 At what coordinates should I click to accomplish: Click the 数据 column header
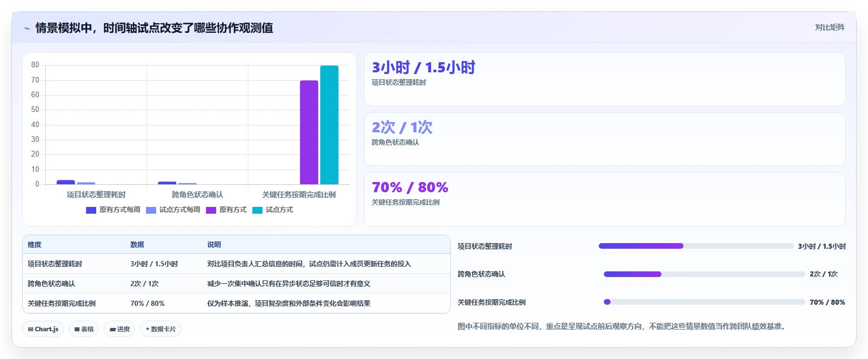[x=137, y=245]
